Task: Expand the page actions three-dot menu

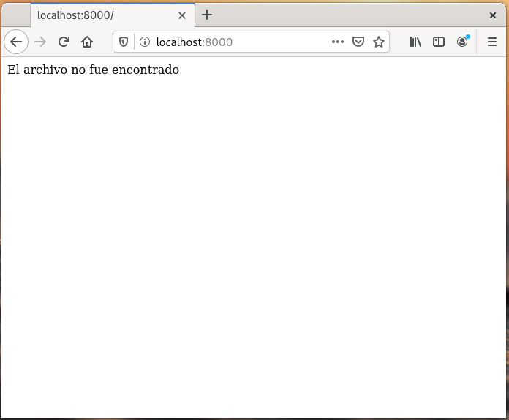Action: point(337,42)
